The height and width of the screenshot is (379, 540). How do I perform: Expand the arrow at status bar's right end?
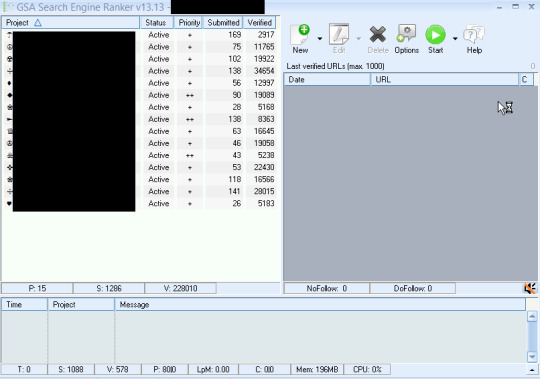pyautogui.click(x=532, y=370)
